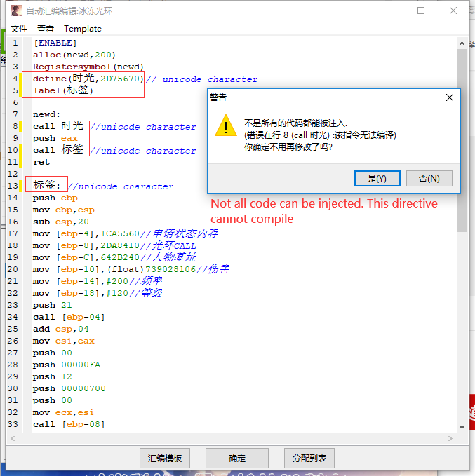Image resolution: width=475 pixels, height=476 pixels.
Task: Click the 你确定不用再修改了吗? text
Action: 288,147
